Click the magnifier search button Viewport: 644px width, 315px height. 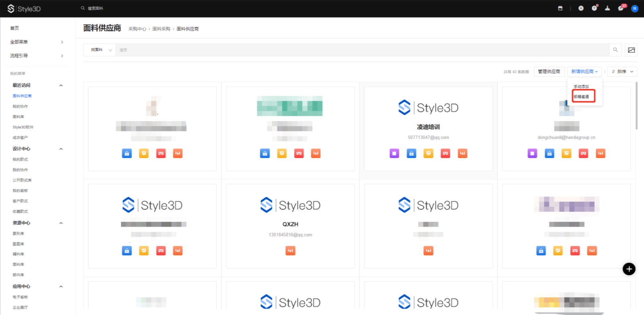[615, 50]
